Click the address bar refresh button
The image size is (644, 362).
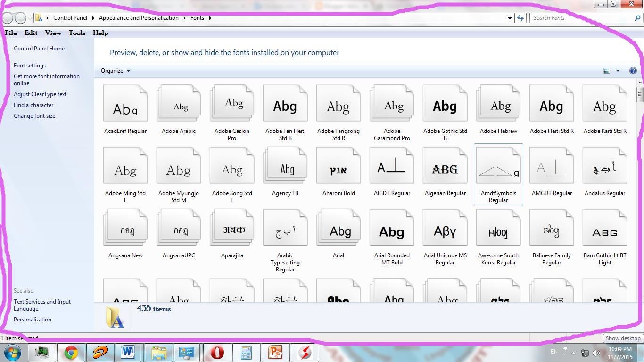[x=520, y=18]
